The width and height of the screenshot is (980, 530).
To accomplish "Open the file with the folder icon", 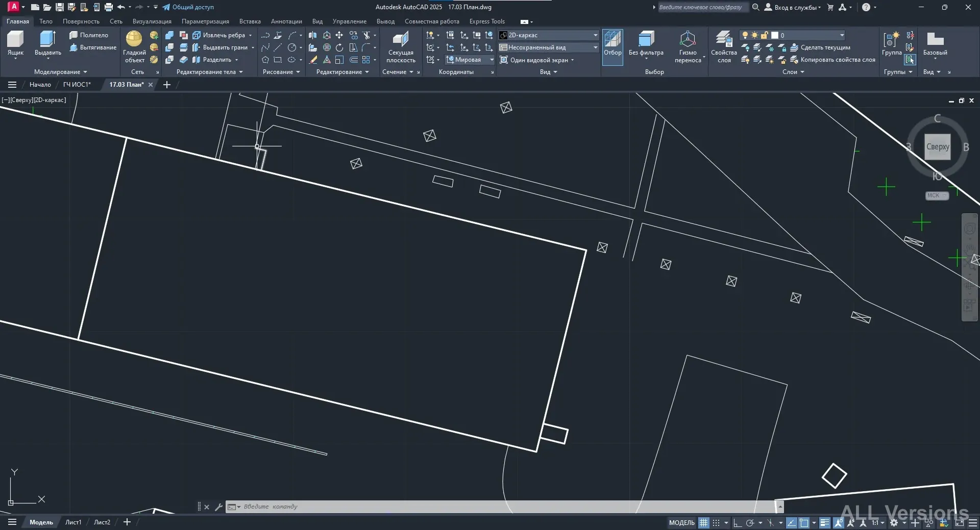I will click(x=47, y=7).
